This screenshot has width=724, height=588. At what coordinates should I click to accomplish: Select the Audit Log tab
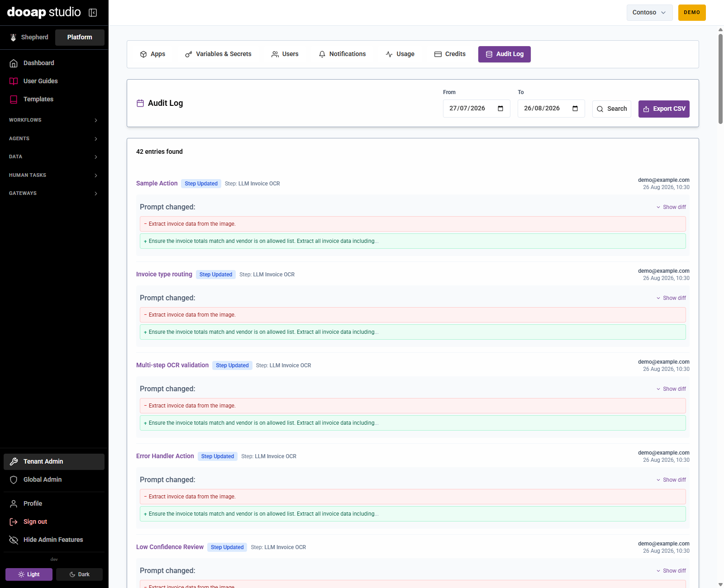pyautogui.click(x=505, y=54)
